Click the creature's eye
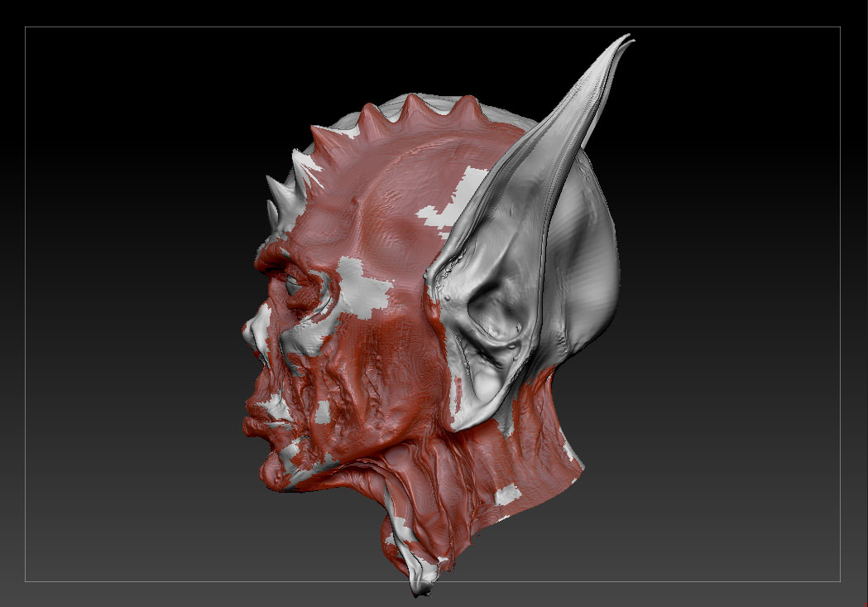 click(296, 287)
